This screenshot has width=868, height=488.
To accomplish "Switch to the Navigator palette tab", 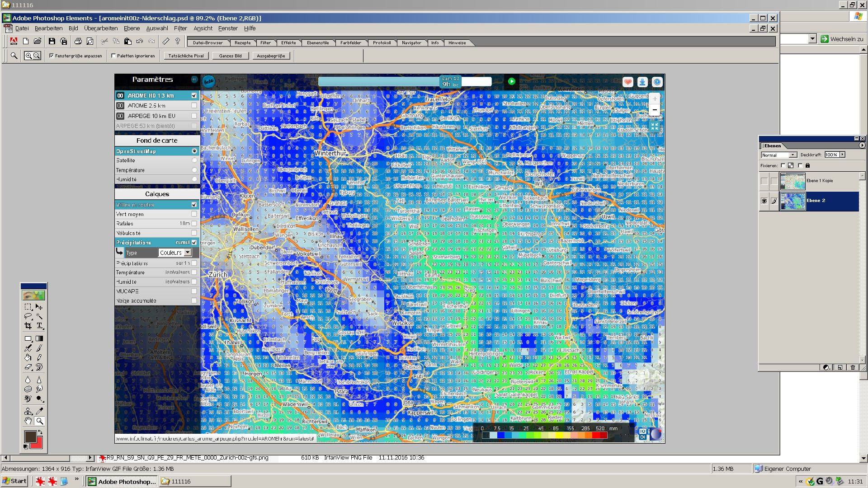I will pos(411,43).
